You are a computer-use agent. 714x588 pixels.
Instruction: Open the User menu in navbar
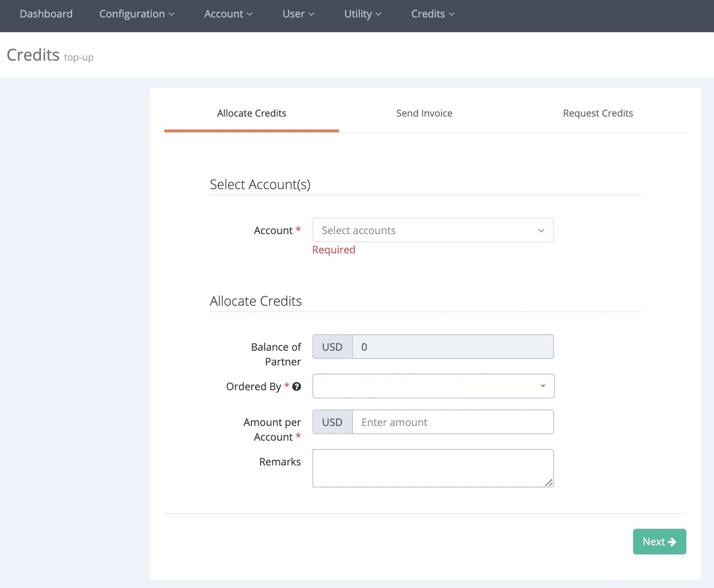[x=298, y=14]
